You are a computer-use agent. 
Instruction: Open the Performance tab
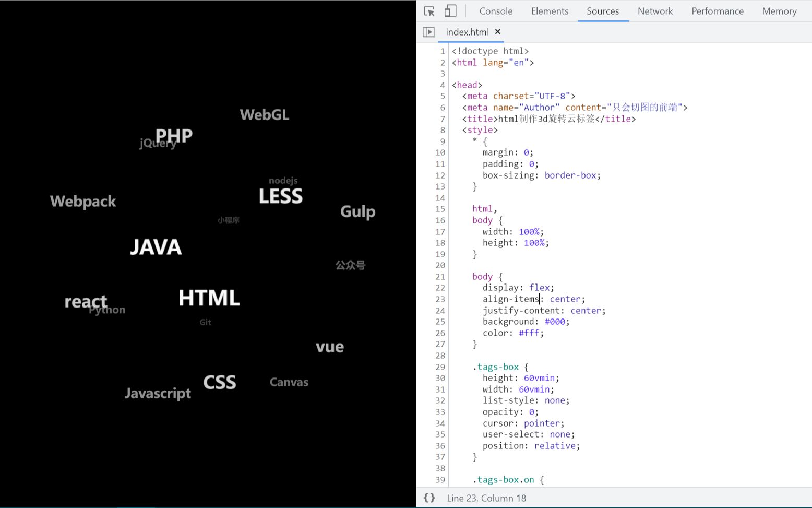click(718, 11)
